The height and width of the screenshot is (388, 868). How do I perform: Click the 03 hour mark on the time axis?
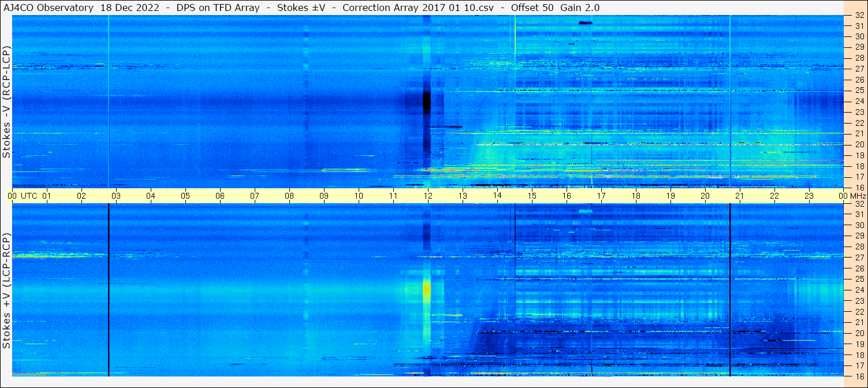[116, 196]
